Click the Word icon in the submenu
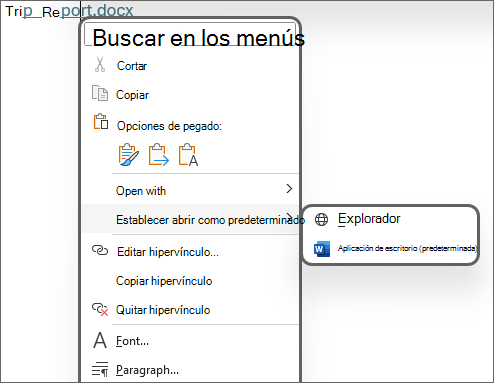Viewport: 494px width, 383px height. [x=322, y=249]
